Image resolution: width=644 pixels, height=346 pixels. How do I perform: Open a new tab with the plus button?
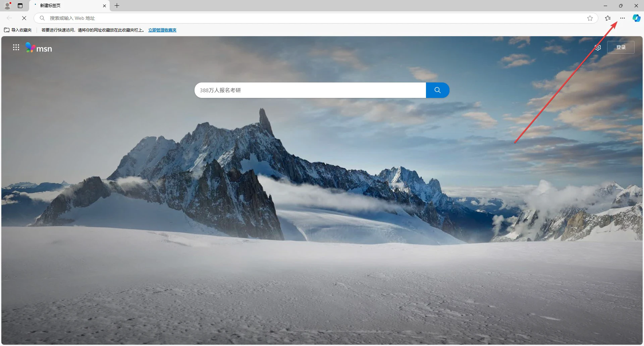pos(117,6)
